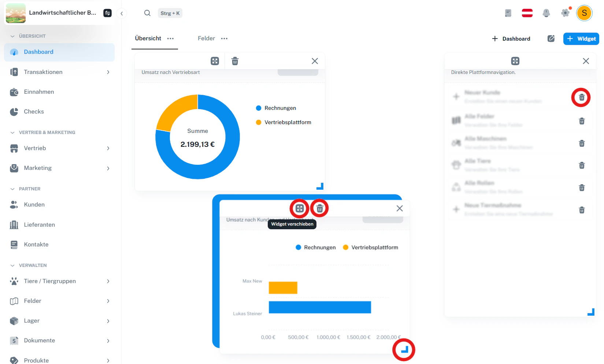Click the Widget verschieben move icon
604x364 pixels.
coord(299,208)
